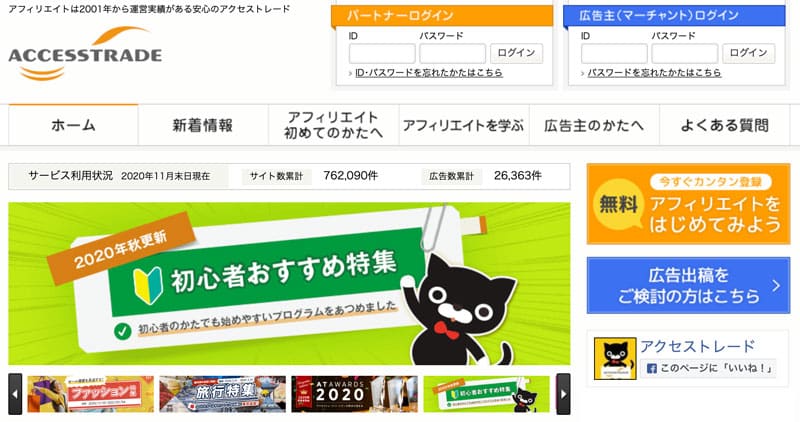This screenshot has width=800, height=422.
Task: Click the ACCESSTRADE logo
Action: pos(85,54)
